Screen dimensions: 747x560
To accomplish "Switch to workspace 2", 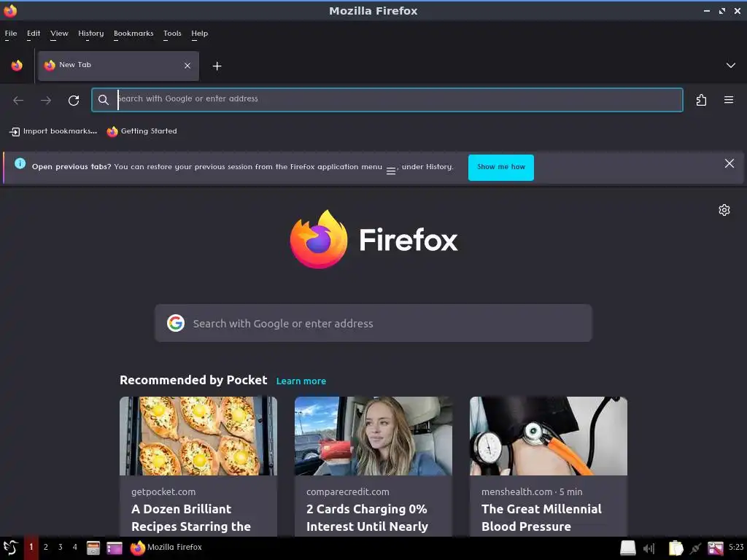I will tap(46, 547).
